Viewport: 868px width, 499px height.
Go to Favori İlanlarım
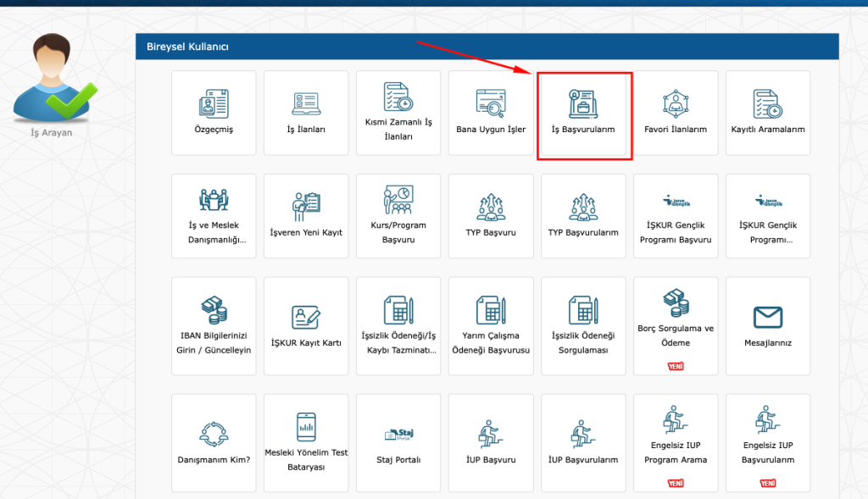tap(676, 113)
